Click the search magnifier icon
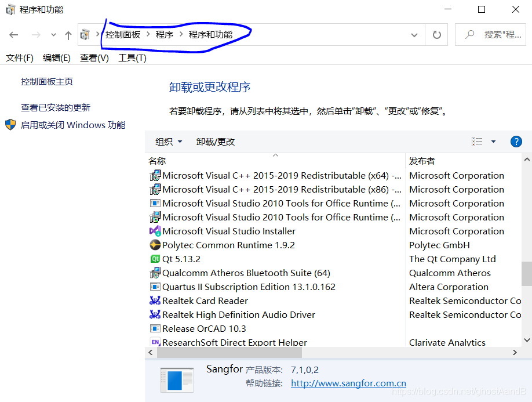 pyautogui.click(x=469, y=34)
